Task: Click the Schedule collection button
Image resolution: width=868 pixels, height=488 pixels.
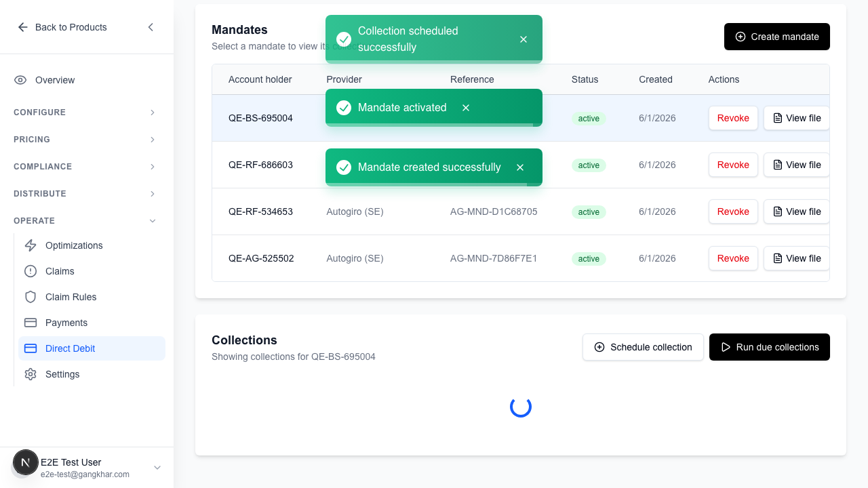Action: pyautogui.click(x=643, y=347)
